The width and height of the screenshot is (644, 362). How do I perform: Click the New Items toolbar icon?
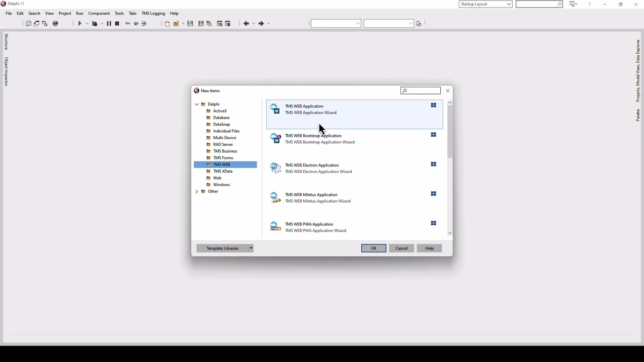tap(167, 24)
